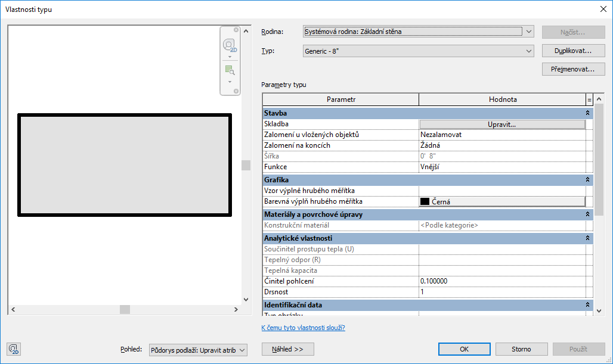Click preview horizontal scrollbar left arrow
Screen dimensions: 613x364
[x=13, y=309]
